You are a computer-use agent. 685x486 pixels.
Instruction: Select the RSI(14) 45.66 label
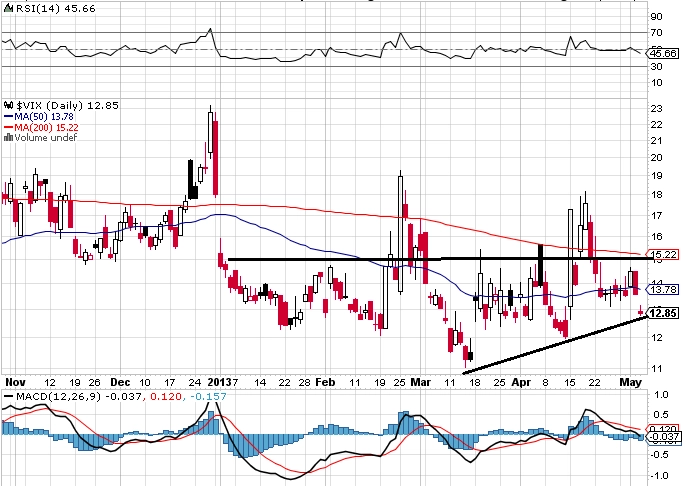(x=55, y=9)
